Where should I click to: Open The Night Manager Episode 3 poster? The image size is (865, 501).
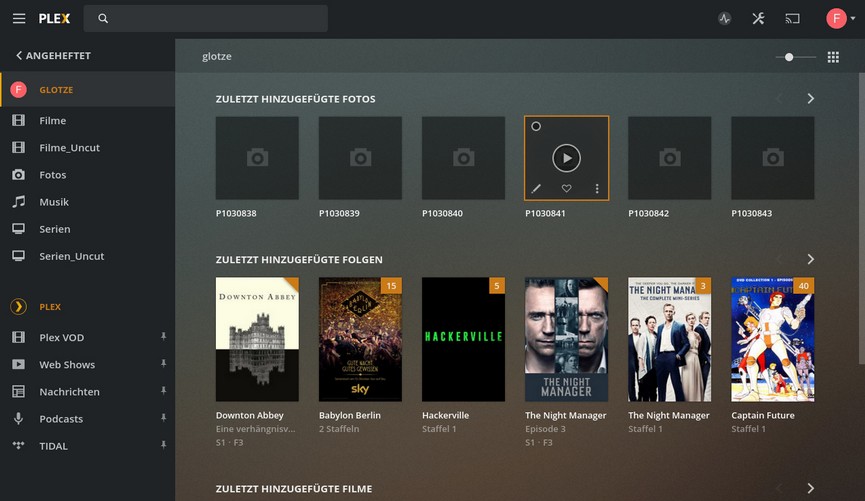[567, 339]
